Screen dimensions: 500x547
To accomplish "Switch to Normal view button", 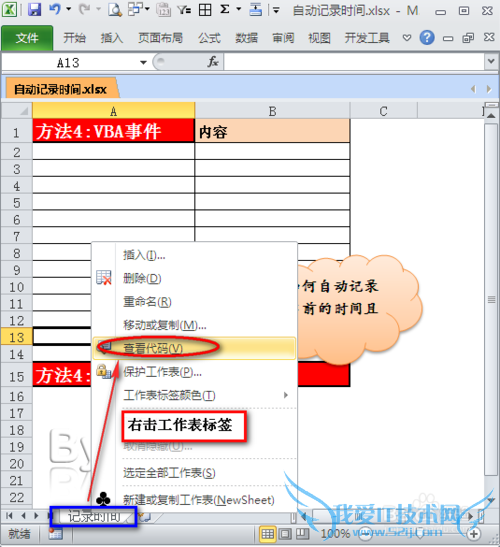I will (x=268, y=534).
